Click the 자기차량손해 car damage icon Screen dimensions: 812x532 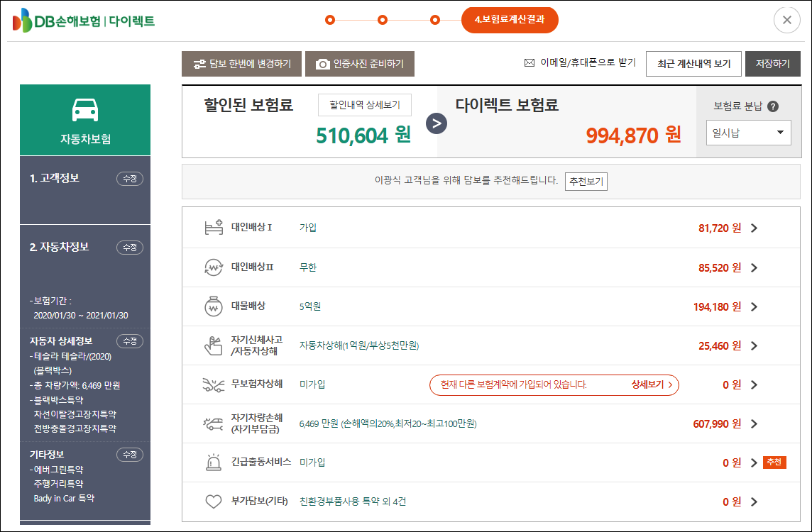tap(213, 424)
